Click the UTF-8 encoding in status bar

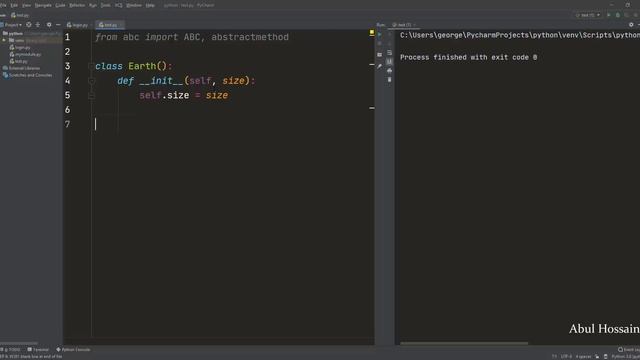tap(566, 357)
